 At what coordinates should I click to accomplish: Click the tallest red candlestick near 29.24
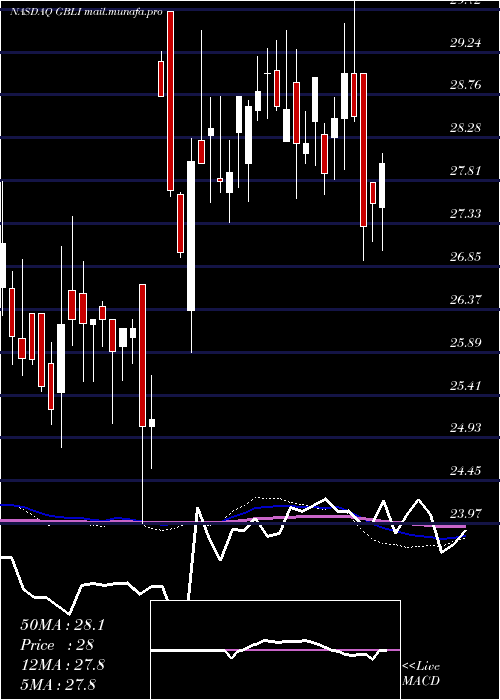pos(170,101)
